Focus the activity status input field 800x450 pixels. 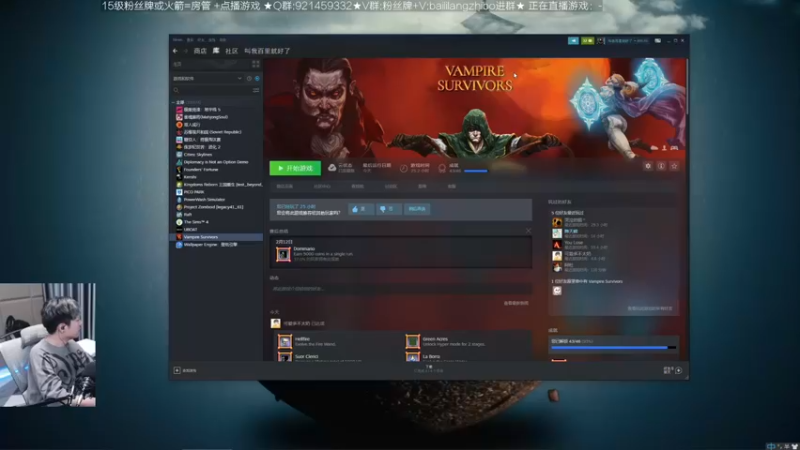[x=401, y=288]
